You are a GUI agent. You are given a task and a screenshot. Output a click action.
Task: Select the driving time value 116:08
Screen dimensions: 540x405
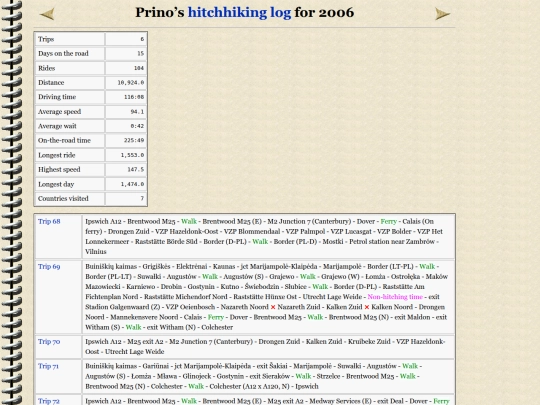click(x=134, y=97)
